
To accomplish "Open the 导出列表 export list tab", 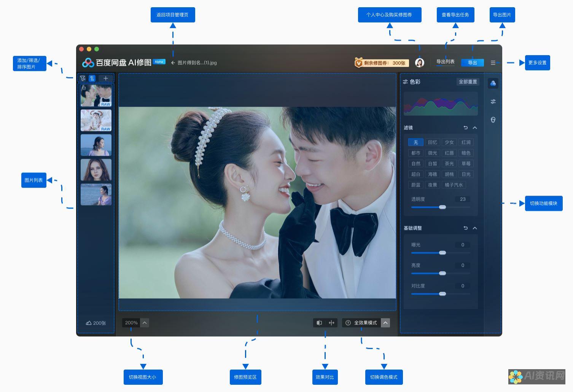I will (445, 62).
